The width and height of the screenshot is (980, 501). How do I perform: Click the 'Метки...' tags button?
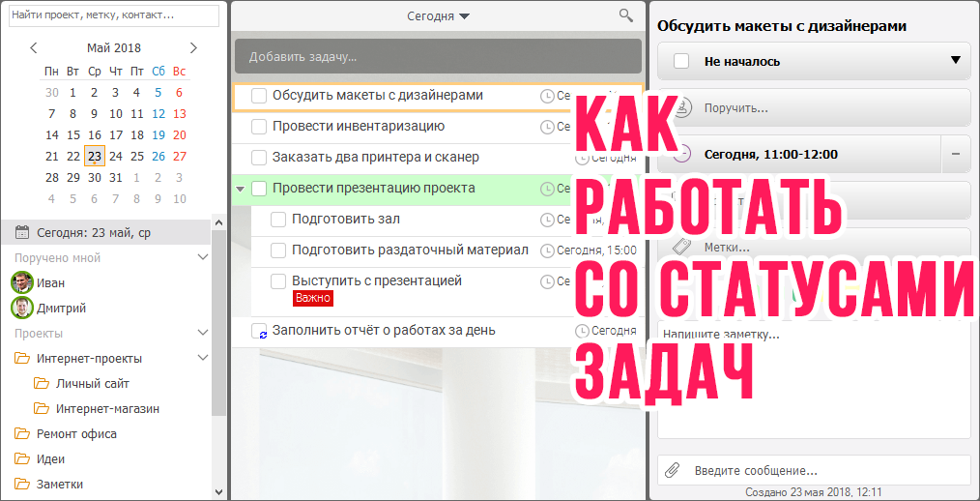pos(815,247)
